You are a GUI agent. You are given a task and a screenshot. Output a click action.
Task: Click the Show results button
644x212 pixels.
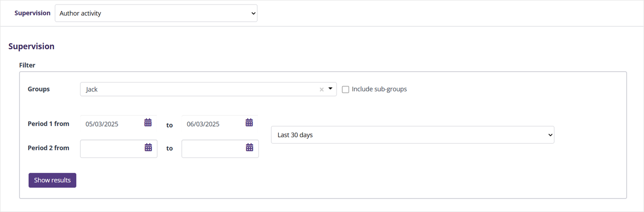(x=52, y=180)
